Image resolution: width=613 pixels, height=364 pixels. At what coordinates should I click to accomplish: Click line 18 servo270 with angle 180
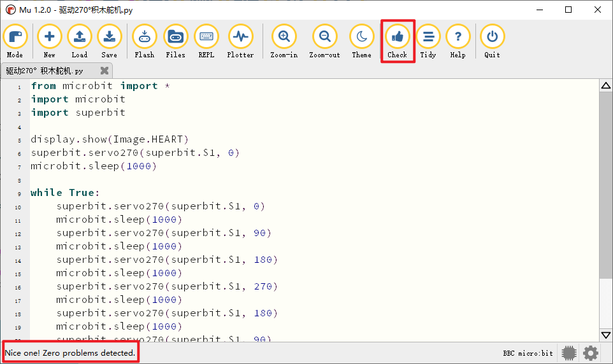click(167, 313)
